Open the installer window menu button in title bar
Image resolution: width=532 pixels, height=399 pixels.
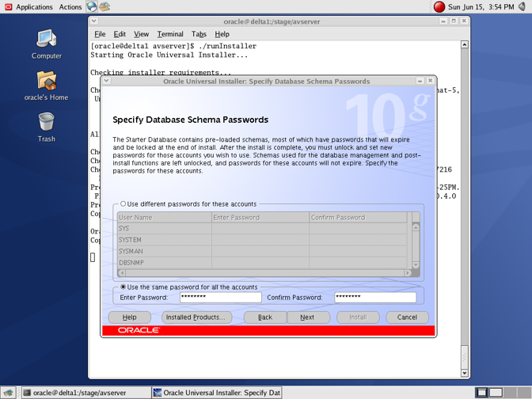click(x=107, y=81)
